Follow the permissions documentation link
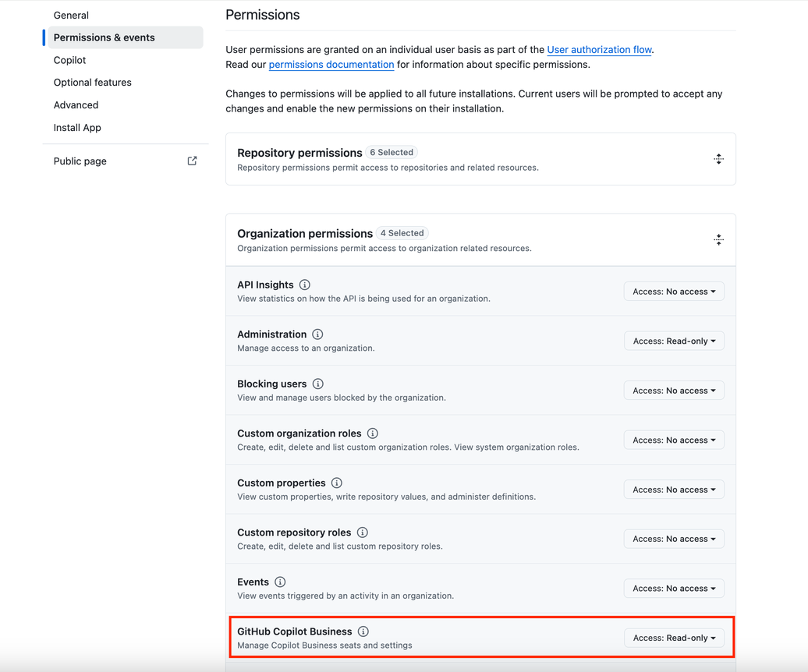Screen dimensions: 808x672 (331, 65)
